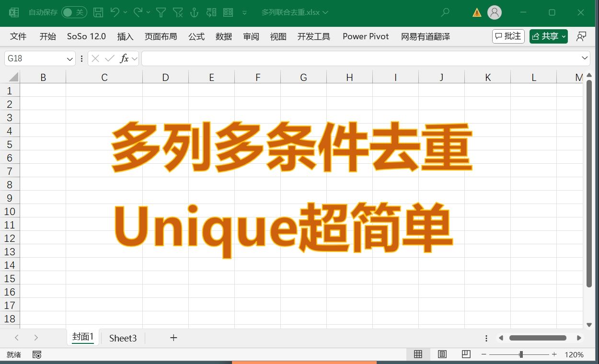
Task: Switch to the Sheet3 worksheet tab
Action: pos(123,338)
